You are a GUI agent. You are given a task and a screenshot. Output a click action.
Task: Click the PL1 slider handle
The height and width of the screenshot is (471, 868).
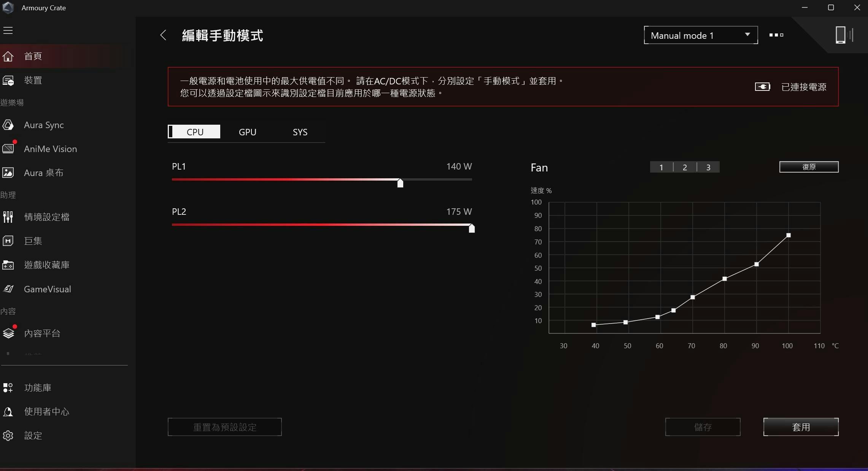tap(400, 183)
